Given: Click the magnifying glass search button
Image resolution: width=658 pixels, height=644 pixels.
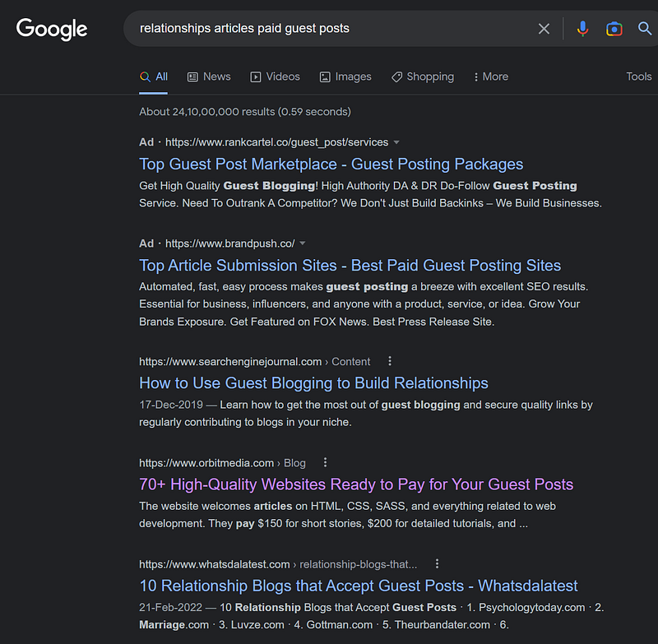Looking at the screenshot, I should point(645,29).
